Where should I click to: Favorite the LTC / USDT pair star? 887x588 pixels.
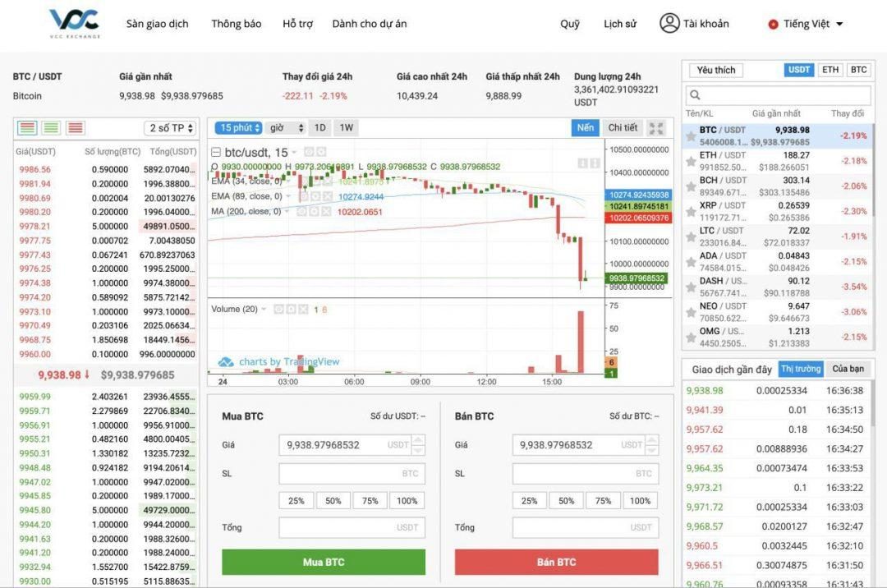point(691,237)
